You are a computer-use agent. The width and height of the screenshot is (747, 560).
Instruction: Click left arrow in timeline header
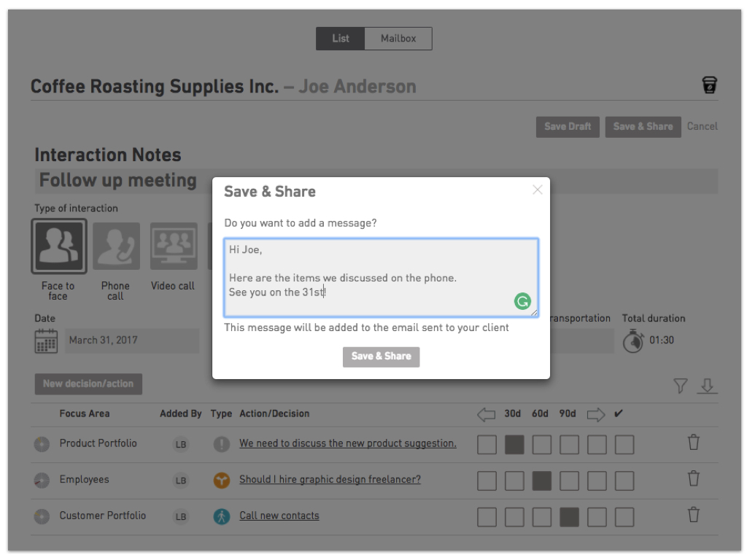point(487,414)
